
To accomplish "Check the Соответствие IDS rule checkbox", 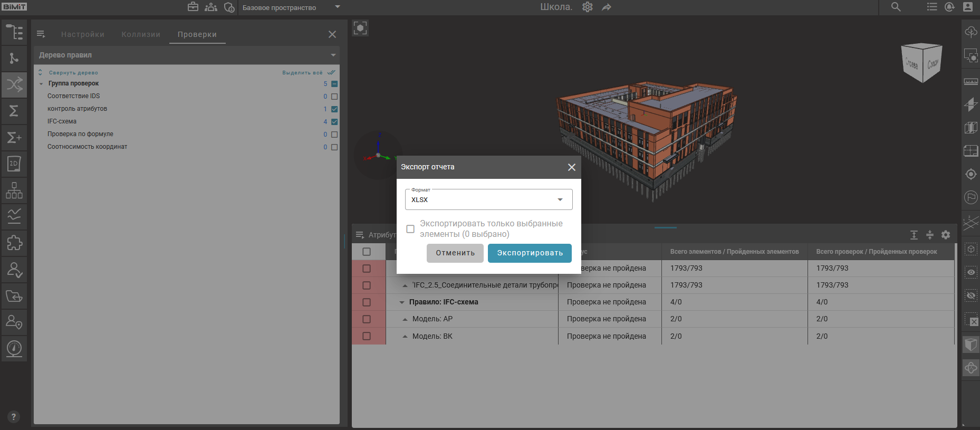I will click(334, 97).
